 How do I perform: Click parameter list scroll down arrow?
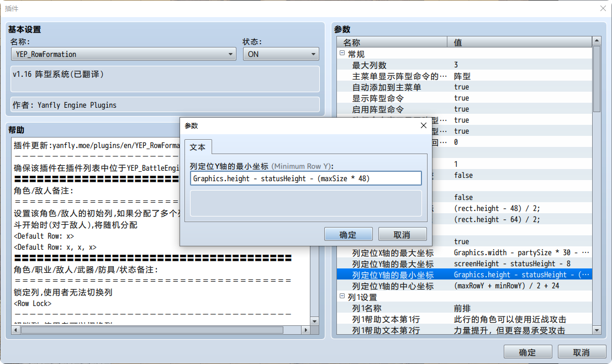tap(597, 330)
